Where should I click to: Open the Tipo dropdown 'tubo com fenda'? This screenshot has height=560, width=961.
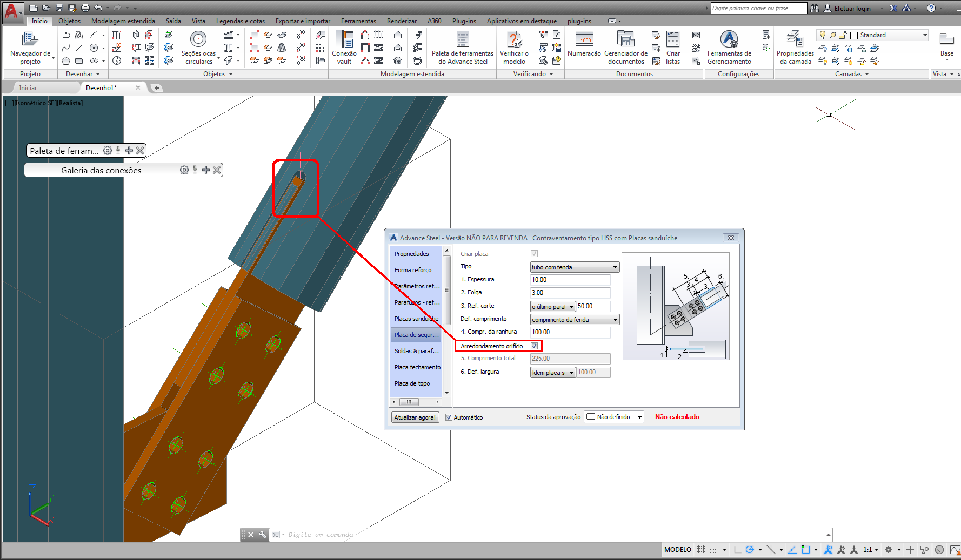pos(575,267)
